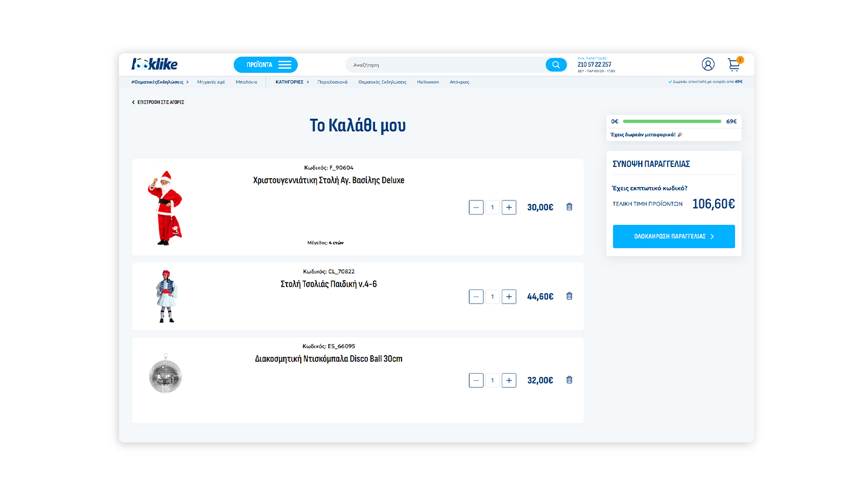Expand the ΚΑΤΗΓΟΡΙΕΣ categories chevron
This screenshot has height=504, width=861.
308,82
